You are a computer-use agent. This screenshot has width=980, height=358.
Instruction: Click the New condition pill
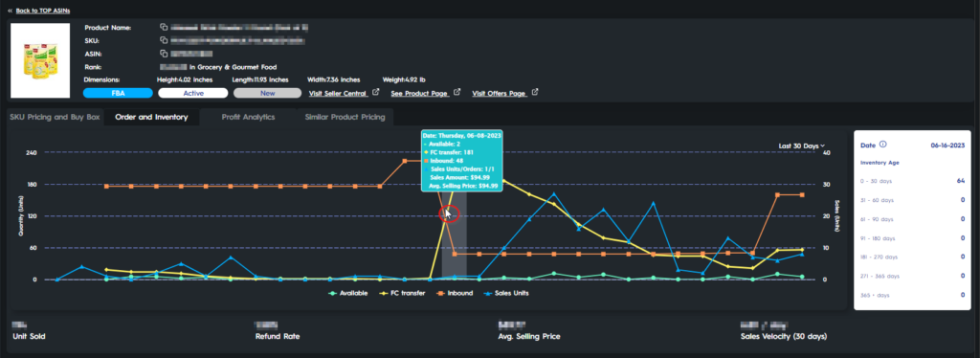268,93
